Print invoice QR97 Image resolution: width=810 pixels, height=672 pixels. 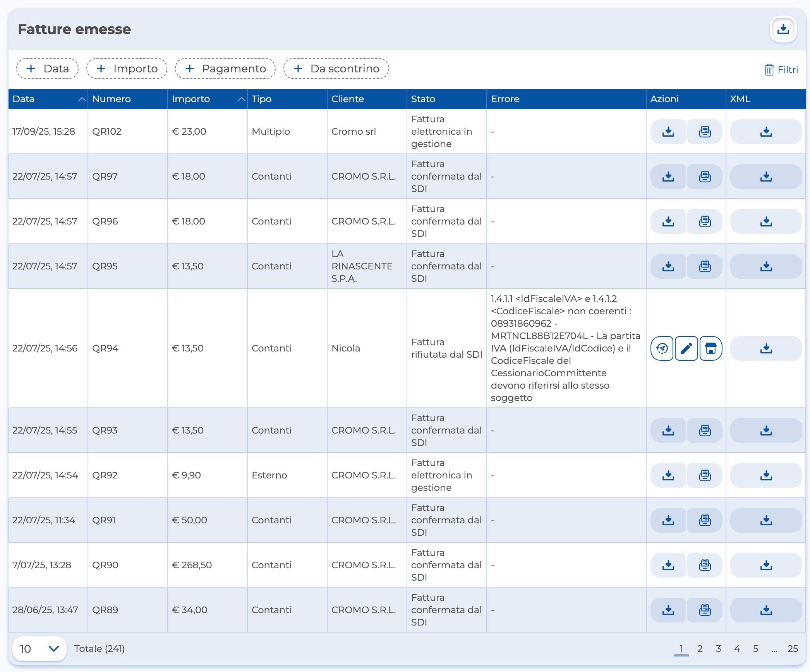click(705, 177)
